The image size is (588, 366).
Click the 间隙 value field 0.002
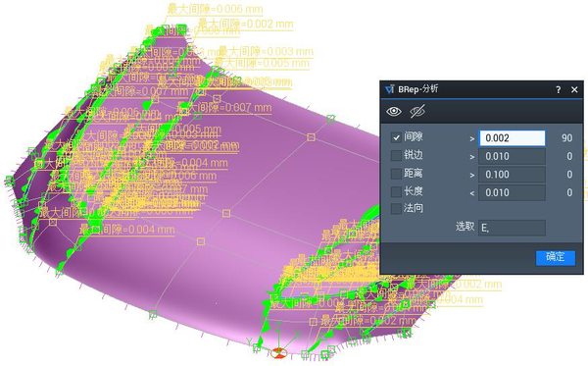[512, 138]
